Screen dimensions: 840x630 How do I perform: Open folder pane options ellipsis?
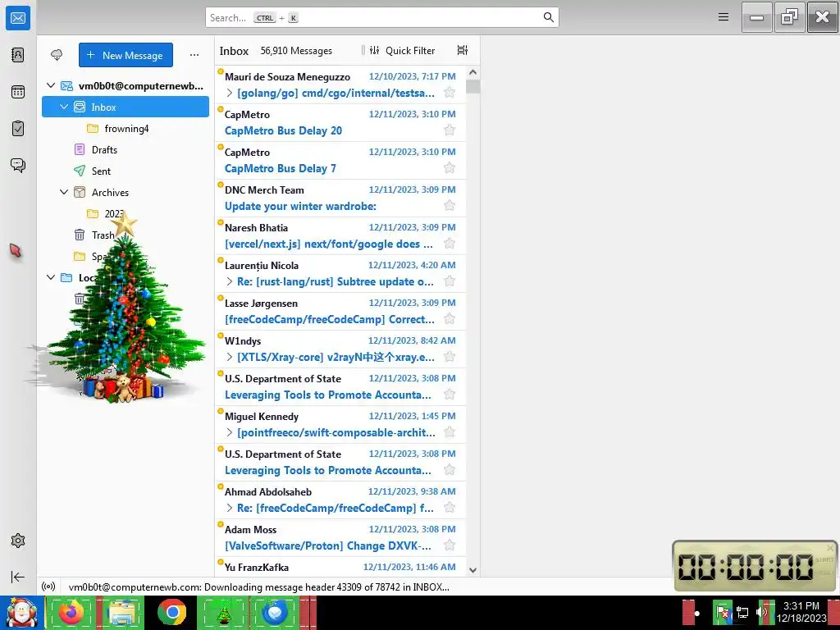194,55
